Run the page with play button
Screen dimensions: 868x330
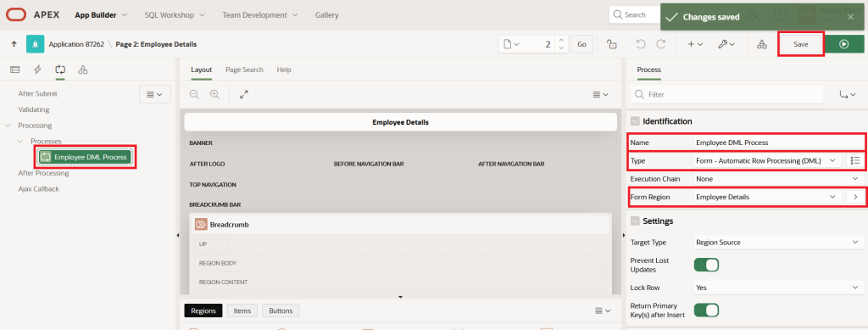(843, 44)
